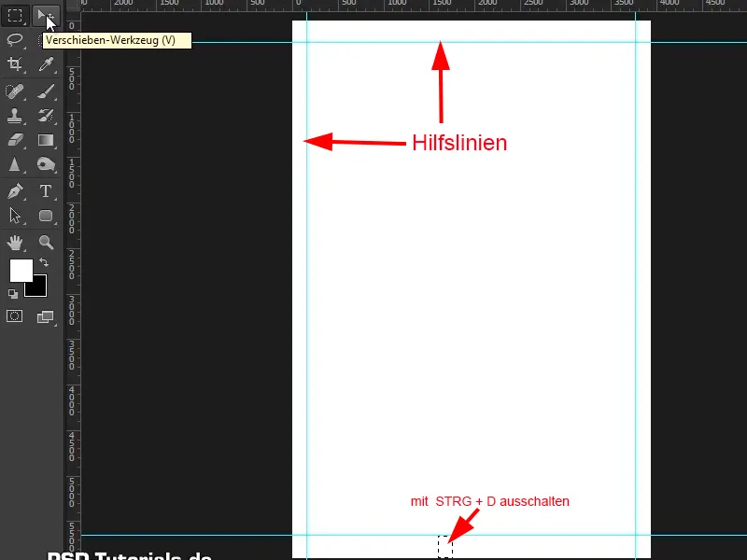
Task: Click the ruler origin corner box
Action: click(73, 6)
